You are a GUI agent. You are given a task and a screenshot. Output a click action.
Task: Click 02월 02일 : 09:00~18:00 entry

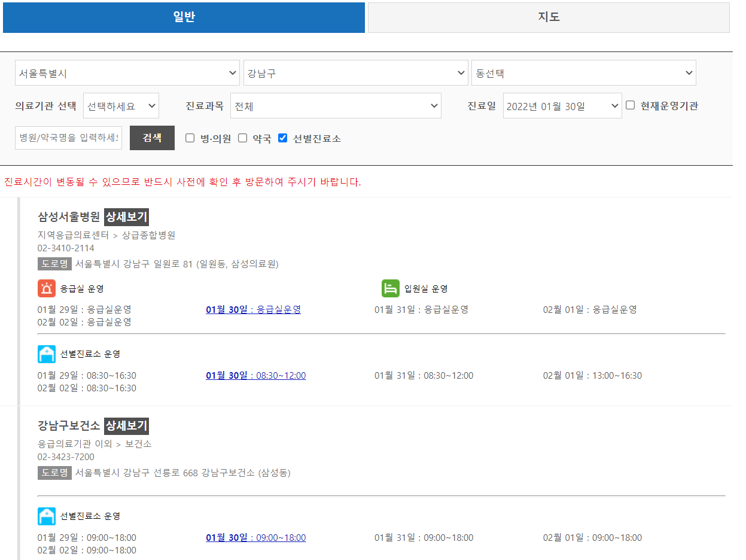[87, 550]
